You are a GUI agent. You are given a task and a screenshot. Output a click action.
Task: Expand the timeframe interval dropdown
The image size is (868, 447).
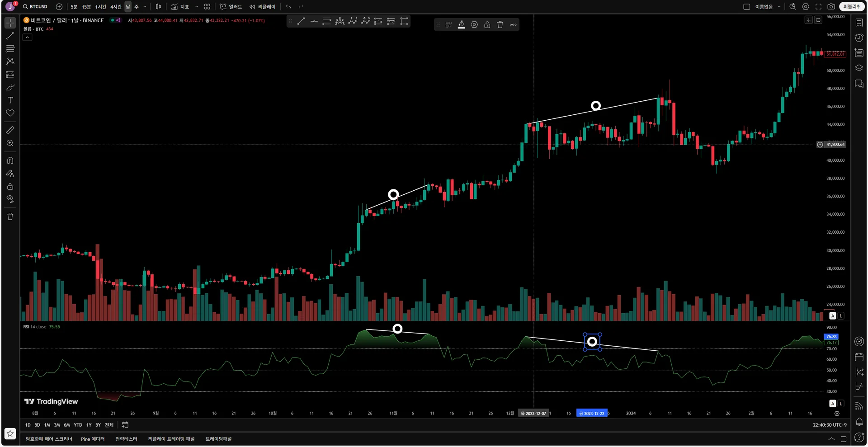[145, 7]
